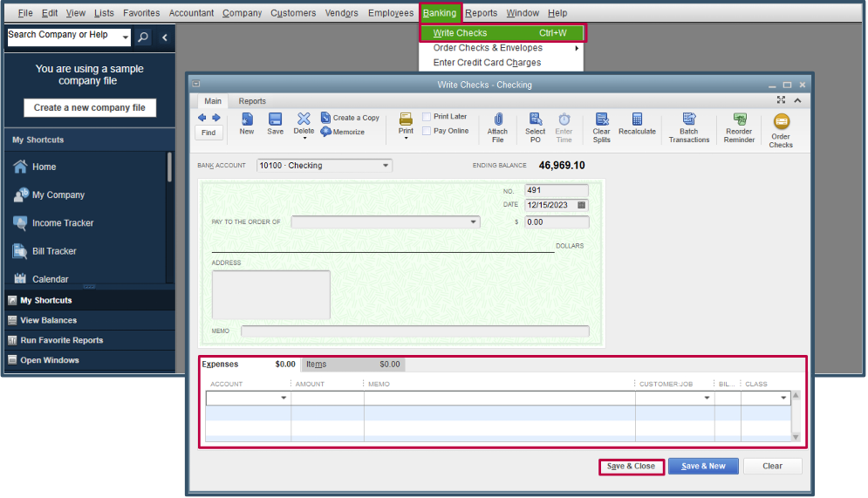Switch to the Items tab
The width and height of the screenshot is (868, 498).
[x=353, y=364]
